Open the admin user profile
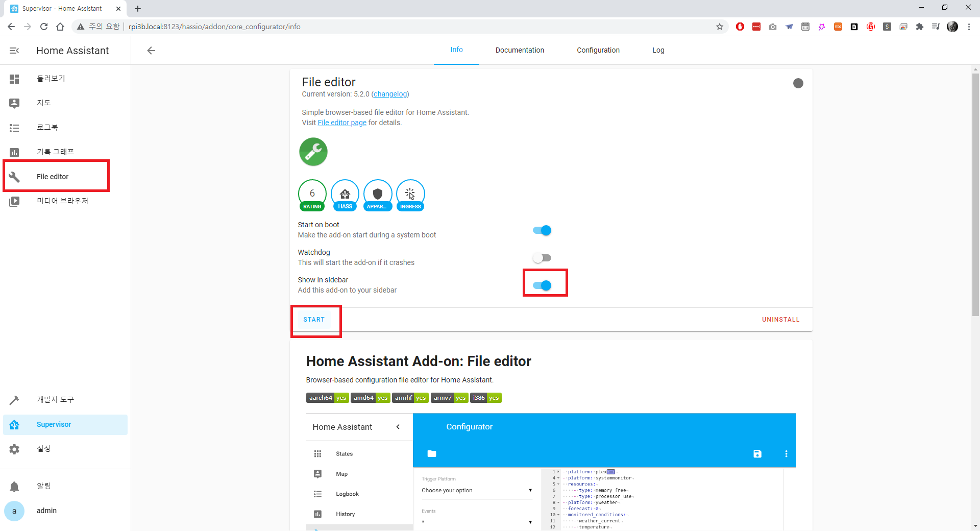This screenshot has height=531, width=980. click(x=65, y=511)
